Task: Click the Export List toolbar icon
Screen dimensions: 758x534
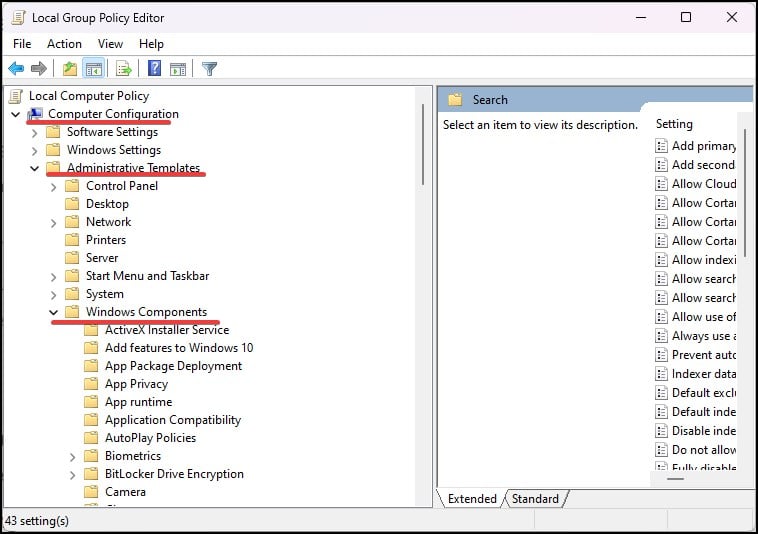Action: (124, 69)
